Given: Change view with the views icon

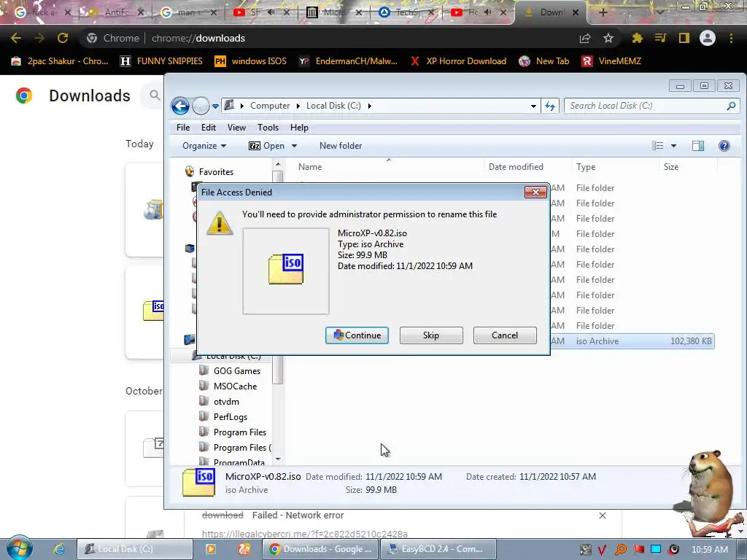Looking at the screenshot, I should click(658, 146).
